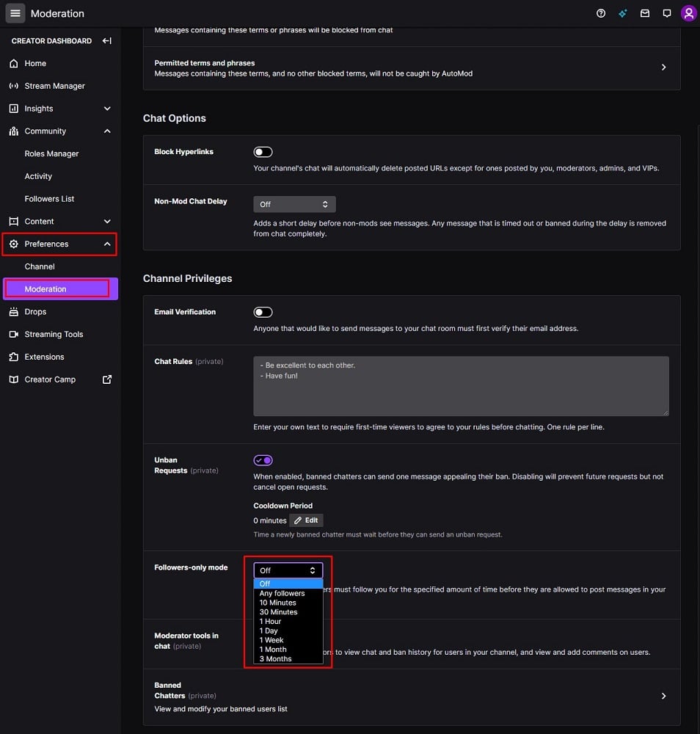Collapse the Creator Dashboard sidebar arrow
Viewport: 700px width, 734px height.
pyautogui.click(x=107, y=41)
